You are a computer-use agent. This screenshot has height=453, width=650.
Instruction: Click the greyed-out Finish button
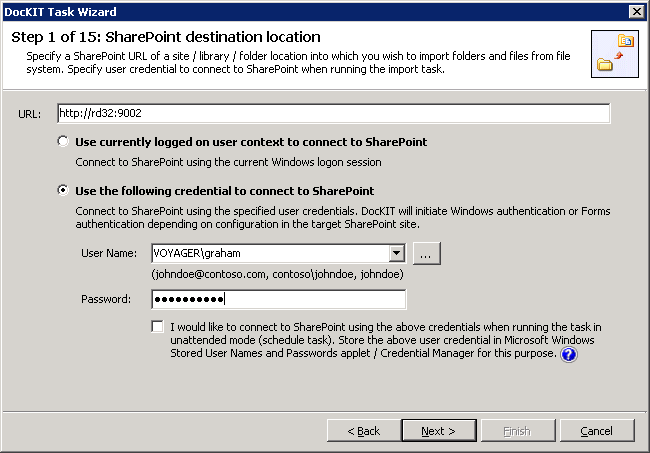517,430
